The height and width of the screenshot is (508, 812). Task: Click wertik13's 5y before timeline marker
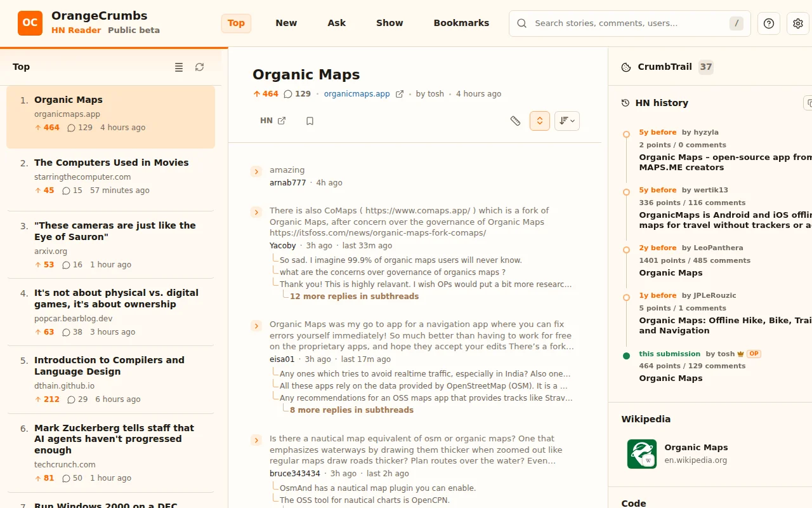627,192
